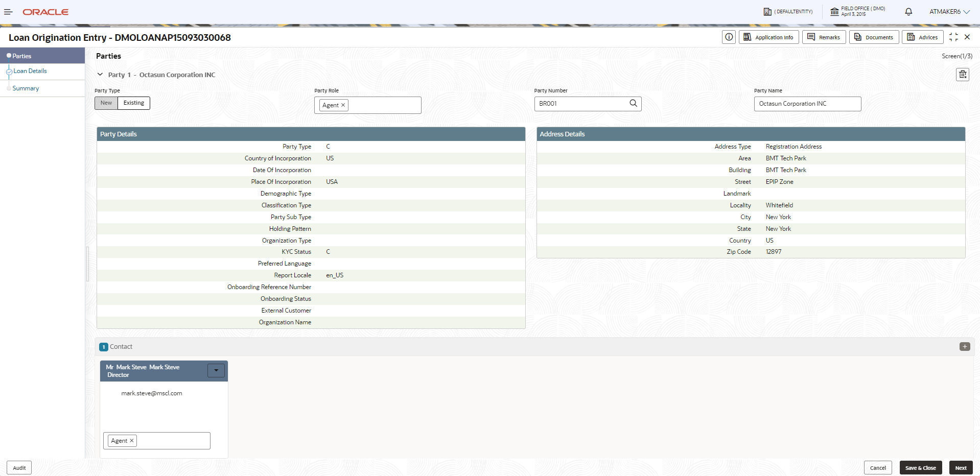Click the Party Details header
Screen dimensions: 980x476
coord(311,134)
